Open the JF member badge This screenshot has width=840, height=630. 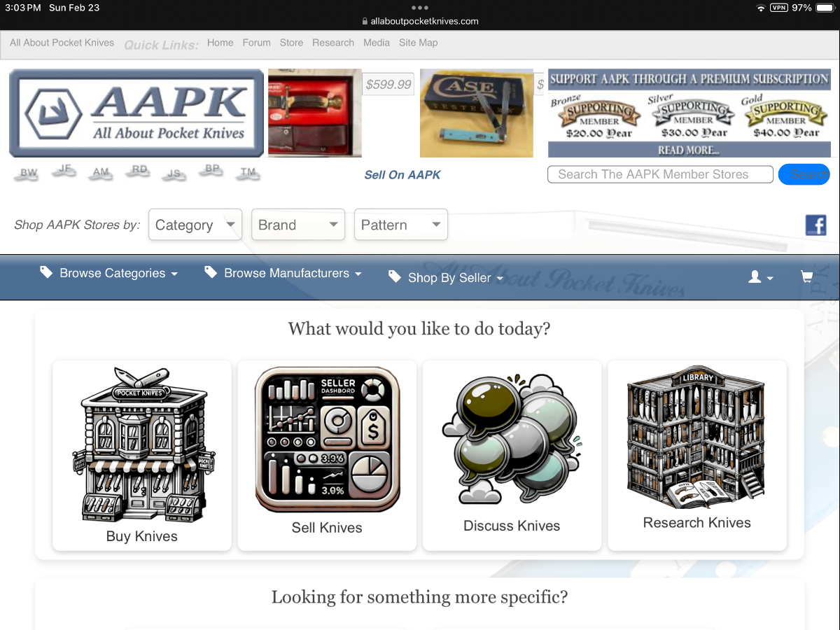click(65, 170)
